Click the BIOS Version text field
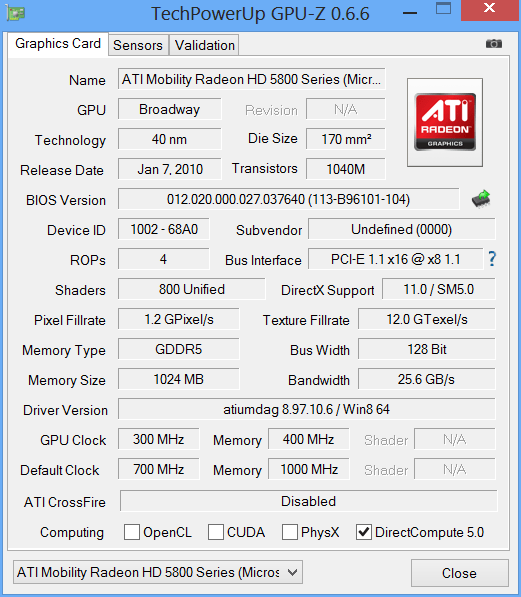Screen dimensions: 521x597 click(289, 199)
